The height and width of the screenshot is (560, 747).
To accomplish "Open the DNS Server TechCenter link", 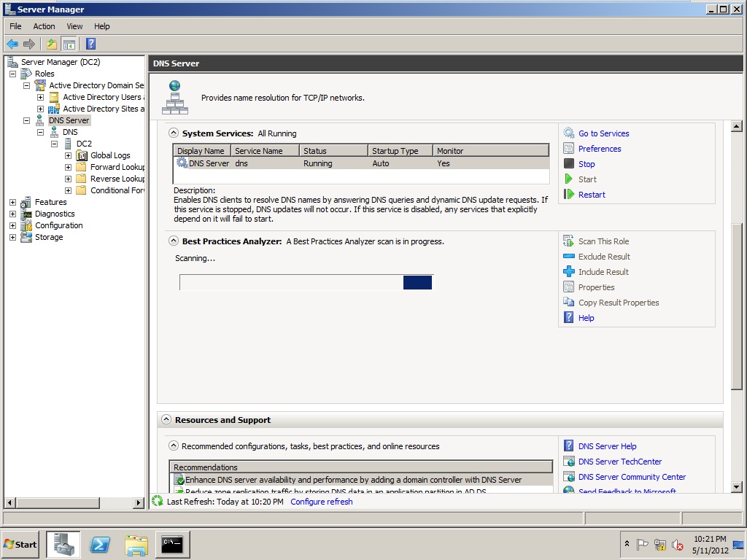I will coord(620,462).
